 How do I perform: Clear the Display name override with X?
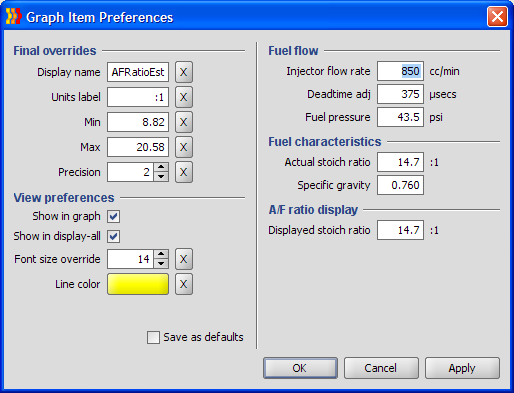click(x=184, y=72)
